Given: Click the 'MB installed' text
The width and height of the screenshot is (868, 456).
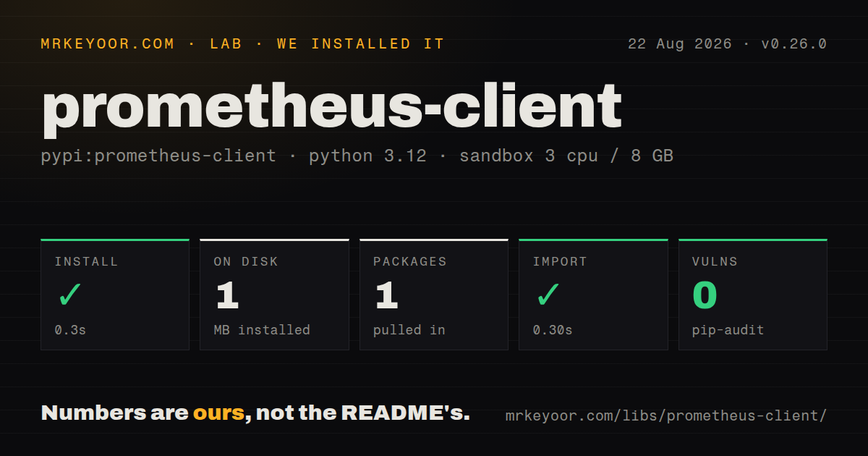Looking at the screenshot, I should click(262, 330).
